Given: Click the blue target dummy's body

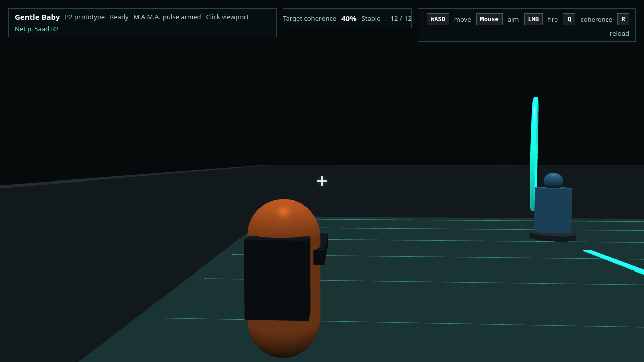Looking at the screenshot, I should click(x=553, y=210).
